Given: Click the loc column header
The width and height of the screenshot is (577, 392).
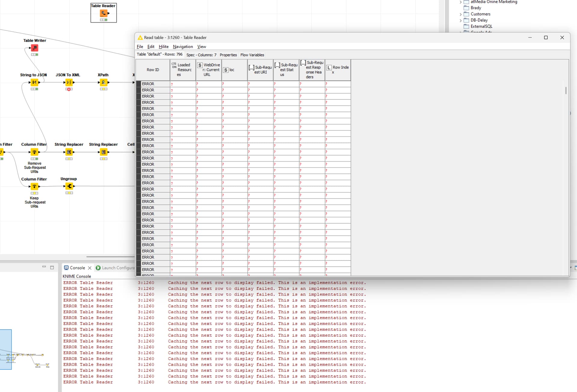Looking at the screenshot, I should click(x=235, y=70).
